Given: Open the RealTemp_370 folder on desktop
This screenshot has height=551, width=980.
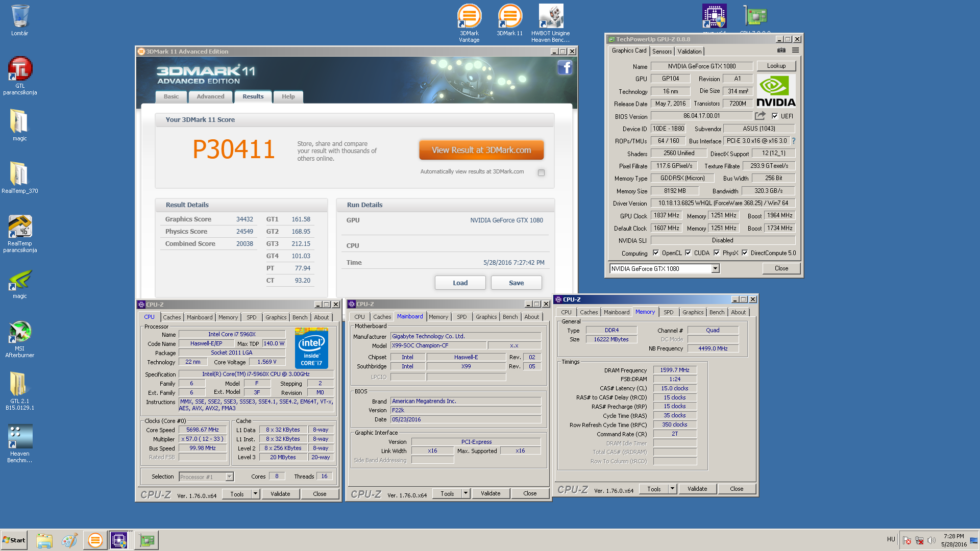Looking at the screenshot, I should pos(19,178).
